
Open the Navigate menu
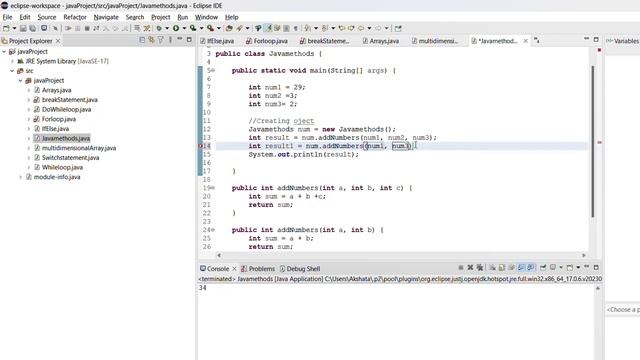(x=106, y=17)
